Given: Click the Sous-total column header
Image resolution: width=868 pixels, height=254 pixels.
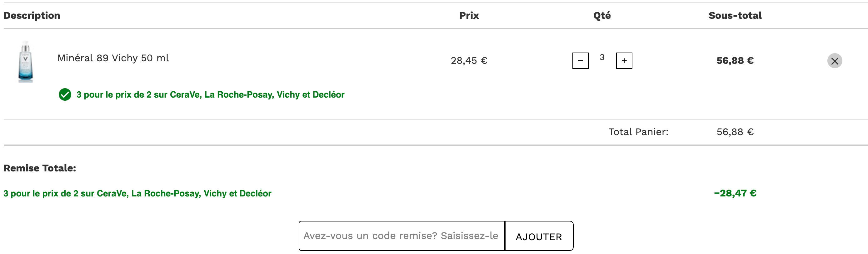Looking at the screenshot, I should tap(735, 16).
